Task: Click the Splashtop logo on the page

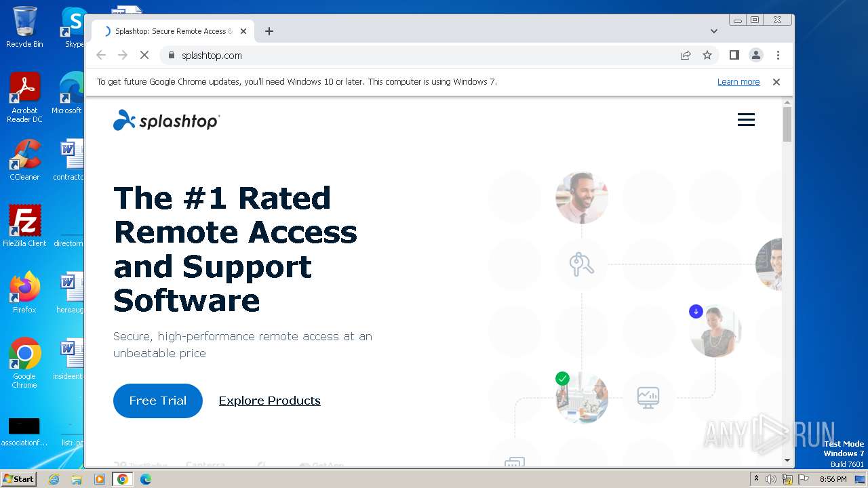Action: coord(166,120)
